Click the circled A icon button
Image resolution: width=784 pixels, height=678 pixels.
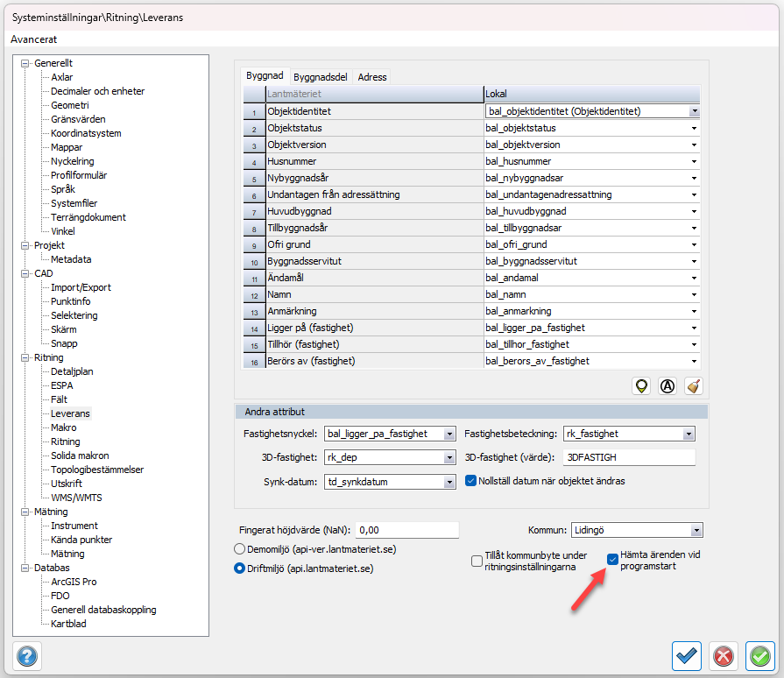(x=667, y=385)
